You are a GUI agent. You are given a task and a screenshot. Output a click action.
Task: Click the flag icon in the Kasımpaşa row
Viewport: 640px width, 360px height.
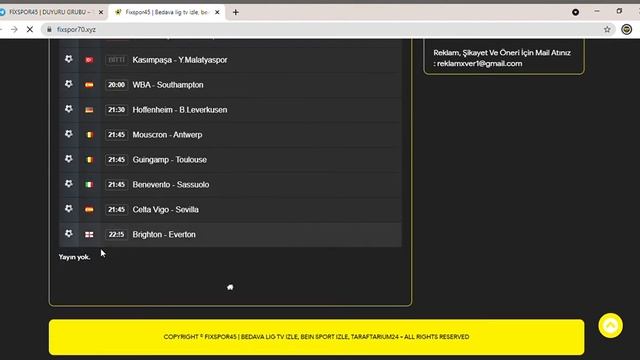(89, 60)
